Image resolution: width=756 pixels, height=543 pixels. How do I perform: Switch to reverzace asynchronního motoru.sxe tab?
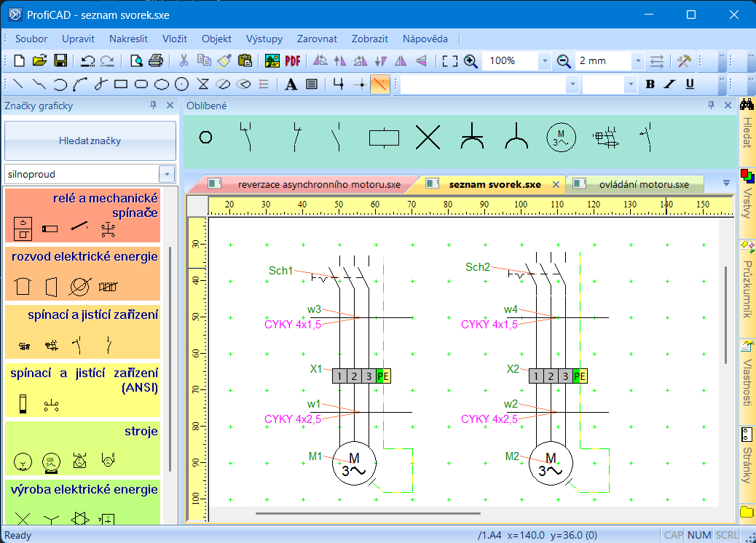point(319,185)
